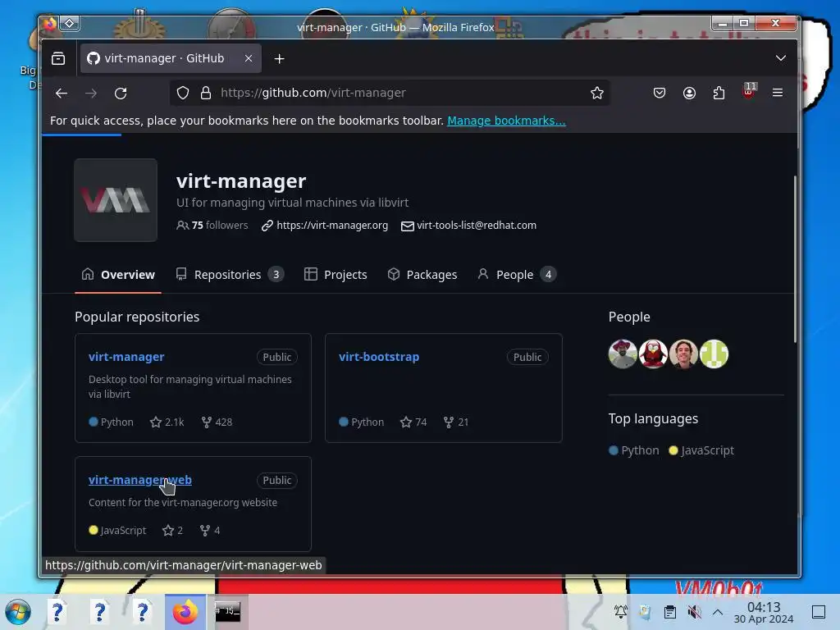Switch to the Packages tab

422,275
